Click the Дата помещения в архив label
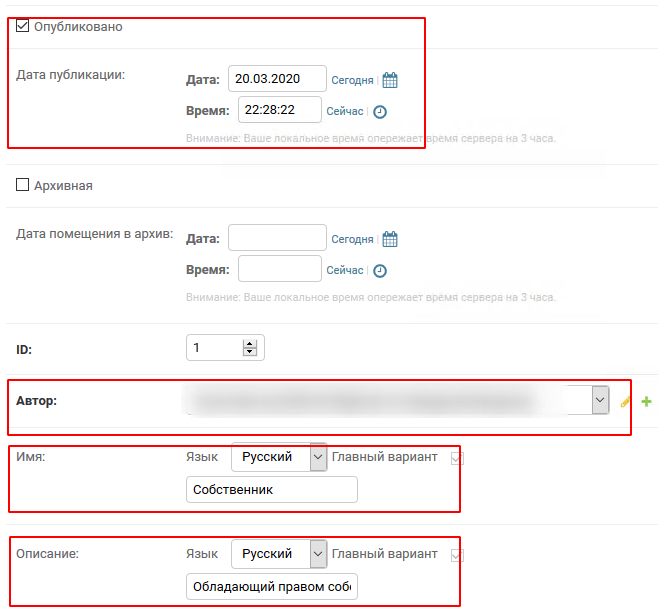The height and width of the screenshot is (616, 658). pyautogui.click(x=94, y=234)
